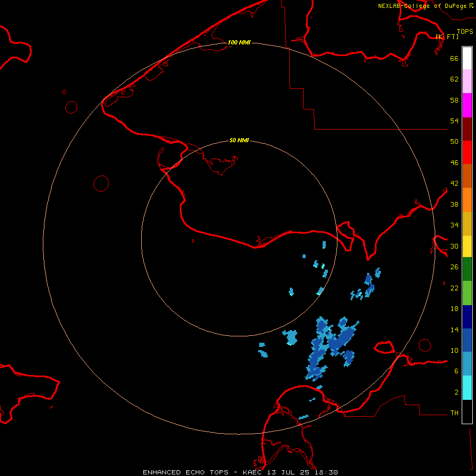Click the "62" scale value
476x476 pixels.
454,79
